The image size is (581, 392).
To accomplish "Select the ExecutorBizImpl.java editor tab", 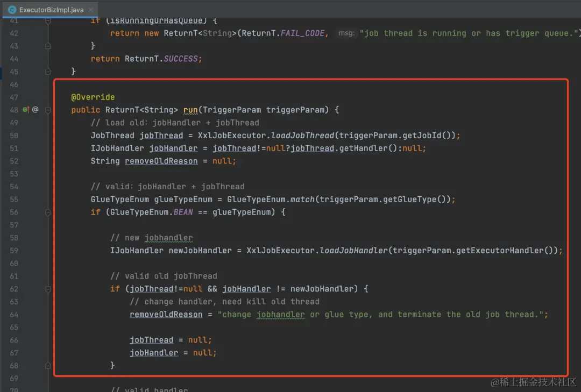I will pyautogui.click(x=50, y=10).
